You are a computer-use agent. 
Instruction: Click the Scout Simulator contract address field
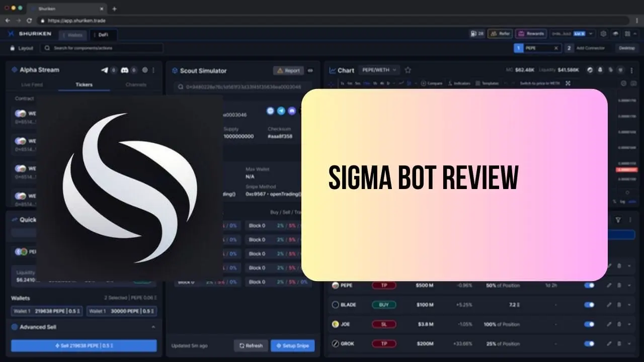(x=243, y=87)
